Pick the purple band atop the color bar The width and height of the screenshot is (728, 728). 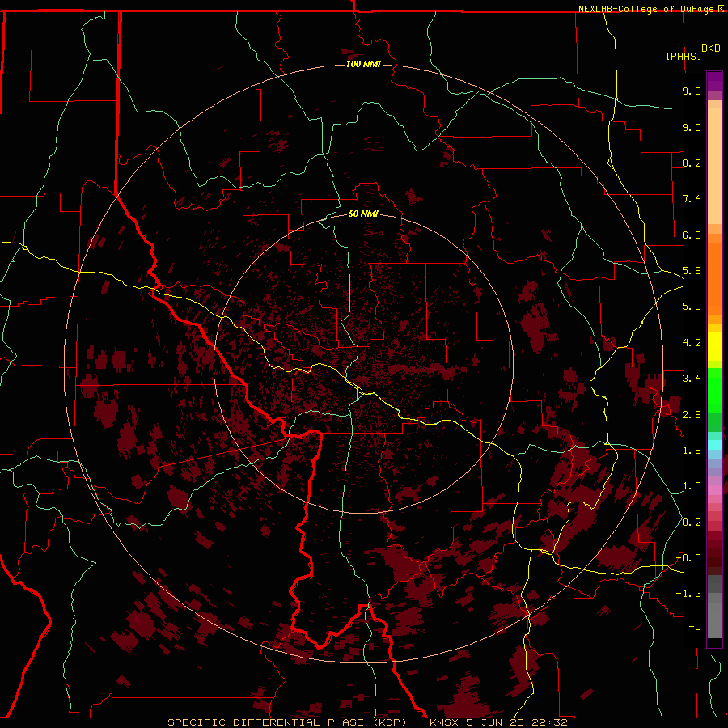click(x=714, y=81)
